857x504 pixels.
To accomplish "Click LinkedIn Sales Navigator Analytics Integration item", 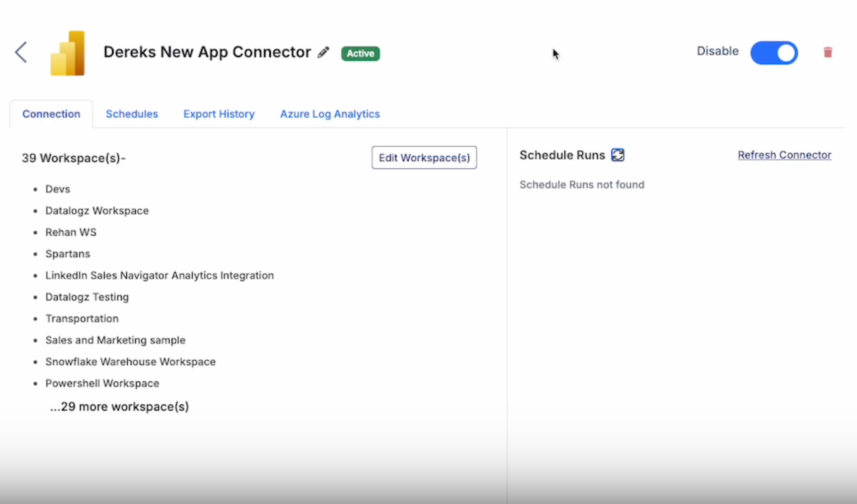I will coord(159,275).
